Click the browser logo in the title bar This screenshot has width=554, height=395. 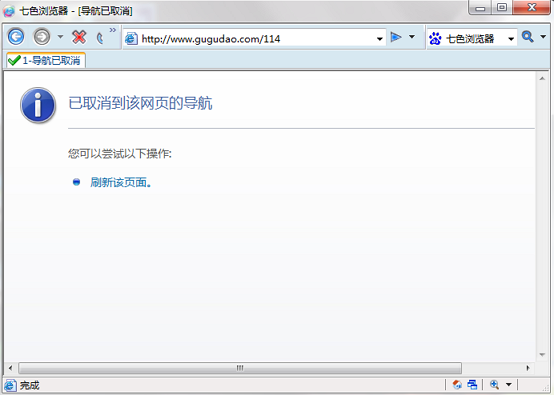pyautogui.click(x=9, y=11)
